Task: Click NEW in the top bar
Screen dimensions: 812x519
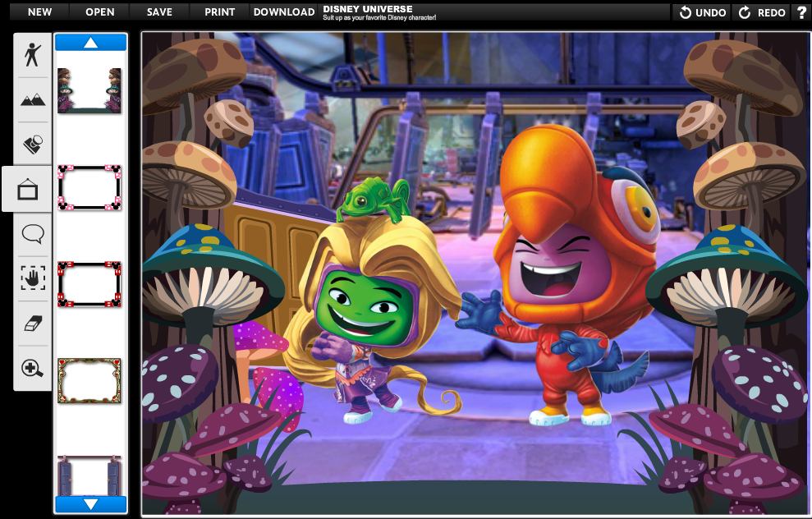Action: point(39,12)
